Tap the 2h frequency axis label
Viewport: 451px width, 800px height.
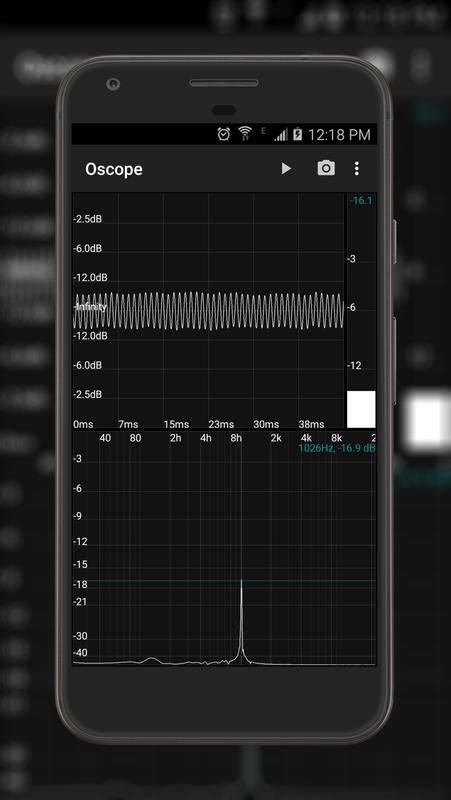coord(176,438)
